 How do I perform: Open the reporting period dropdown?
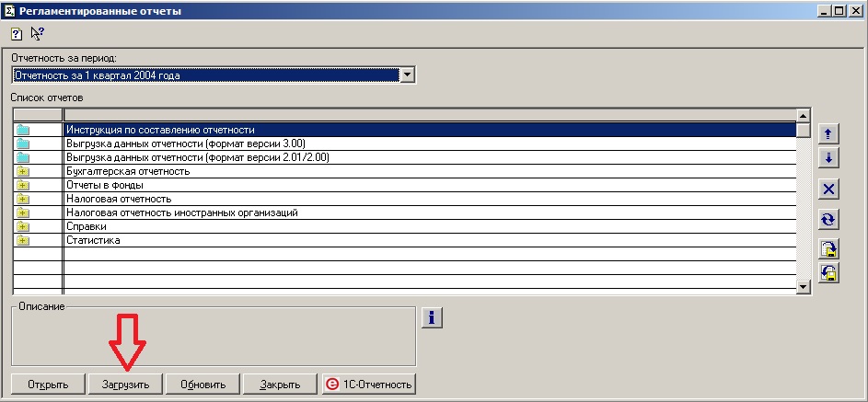coord(407,75)
